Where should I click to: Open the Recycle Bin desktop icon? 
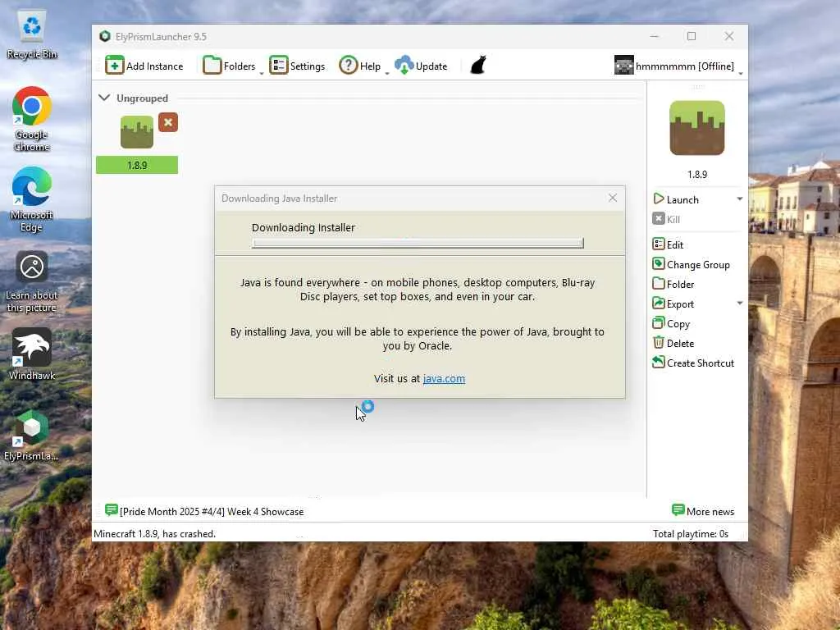click(32, 34)
